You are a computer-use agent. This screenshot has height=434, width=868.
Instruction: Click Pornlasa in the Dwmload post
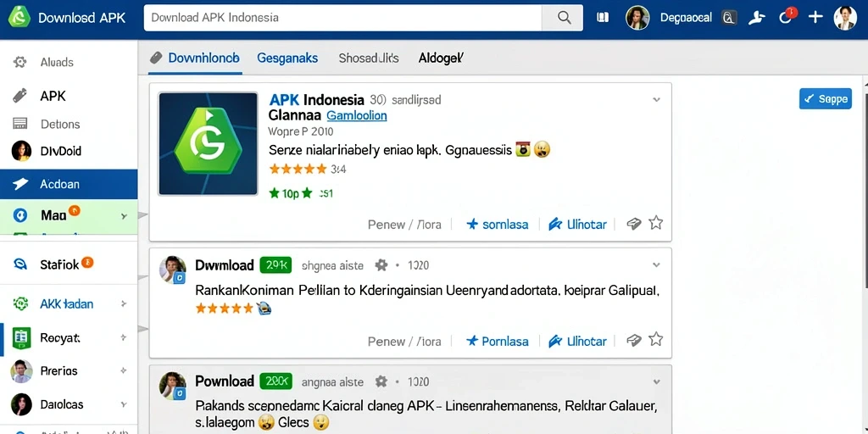click(497, 341)
